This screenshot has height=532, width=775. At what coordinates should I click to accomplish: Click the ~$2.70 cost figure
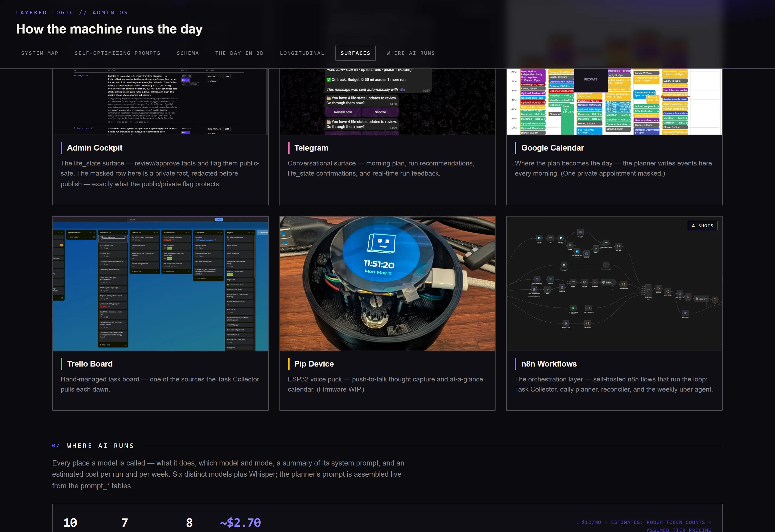240,522
